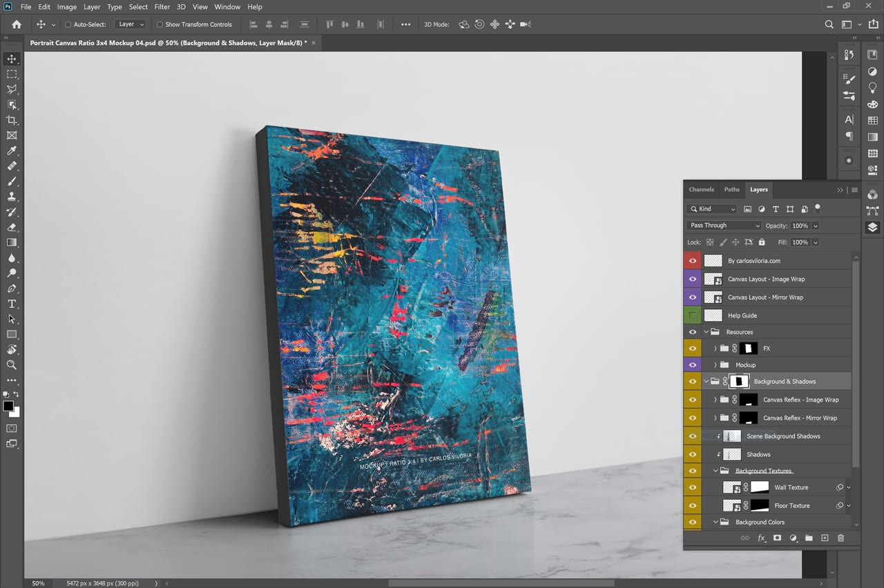Switch to the Paths tab
Screen dimensions: 884x588
point(732,189)
